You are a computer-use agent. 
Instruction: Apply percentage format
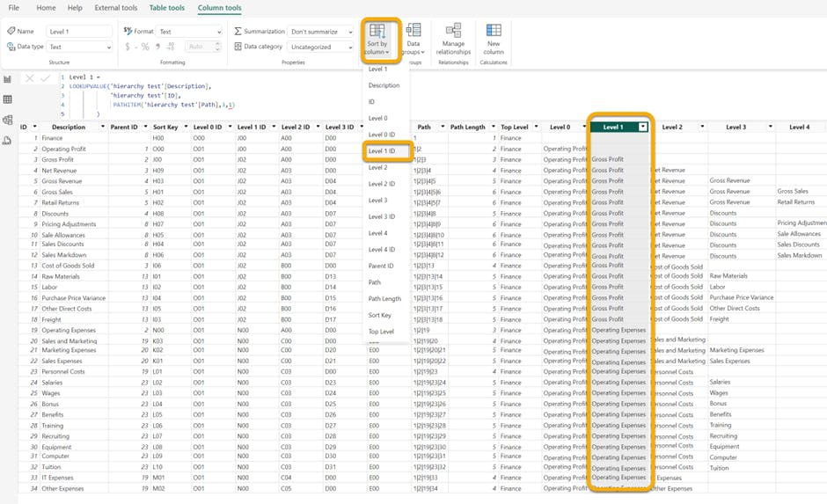[x=145, y=47]
